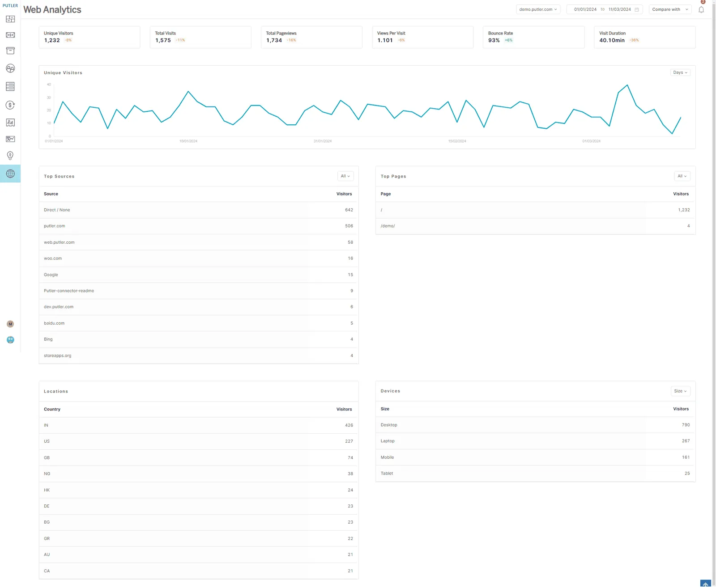Open the demo.putler.com site dropdown
The image size is (716, 588).
(x=538, y=9)
